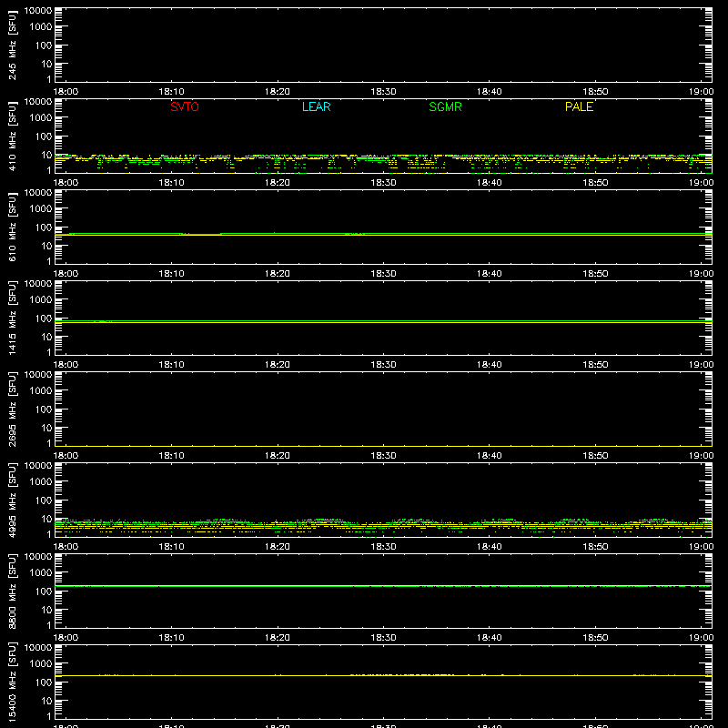The height and width of the screenshot is (728, 728).
Task: Click 18:40 under the 2695 MHz panel
Action: tap(490, 456)
